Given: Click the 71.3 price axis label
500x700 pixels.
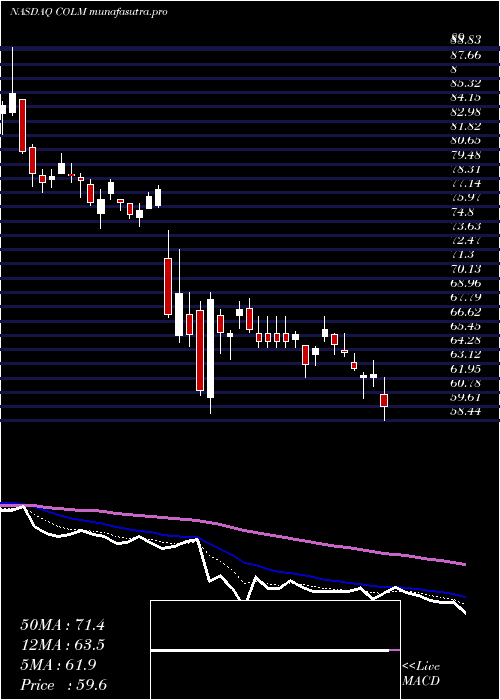Looking at the screenshot, I should (462, 255).
